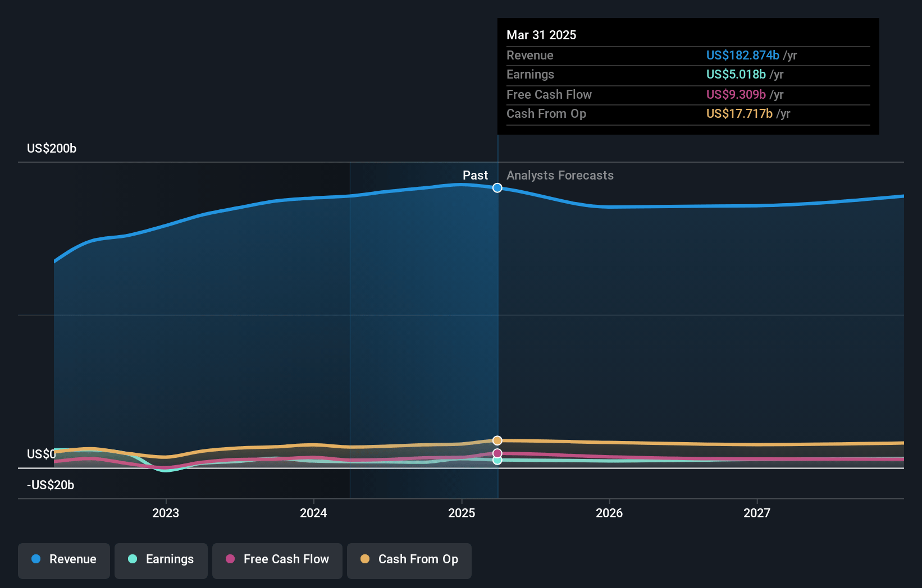Click the 2024 x-axis label
Screen dimensions: 922x588
pyautogui.click(x=313, y=513)
